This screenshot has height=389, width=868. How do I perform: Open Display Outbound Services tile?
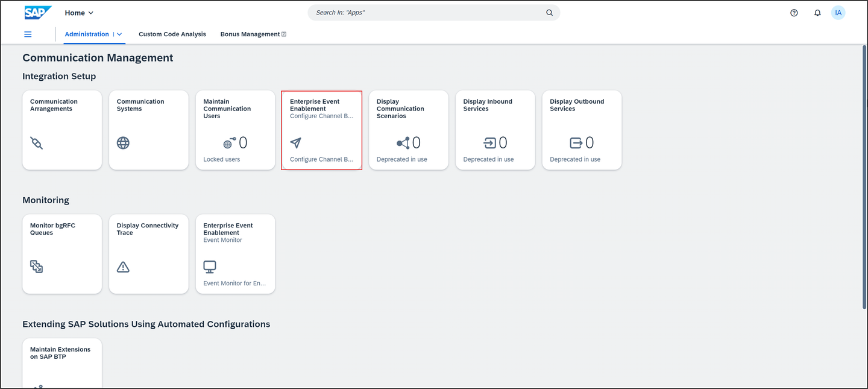point(582,130)
